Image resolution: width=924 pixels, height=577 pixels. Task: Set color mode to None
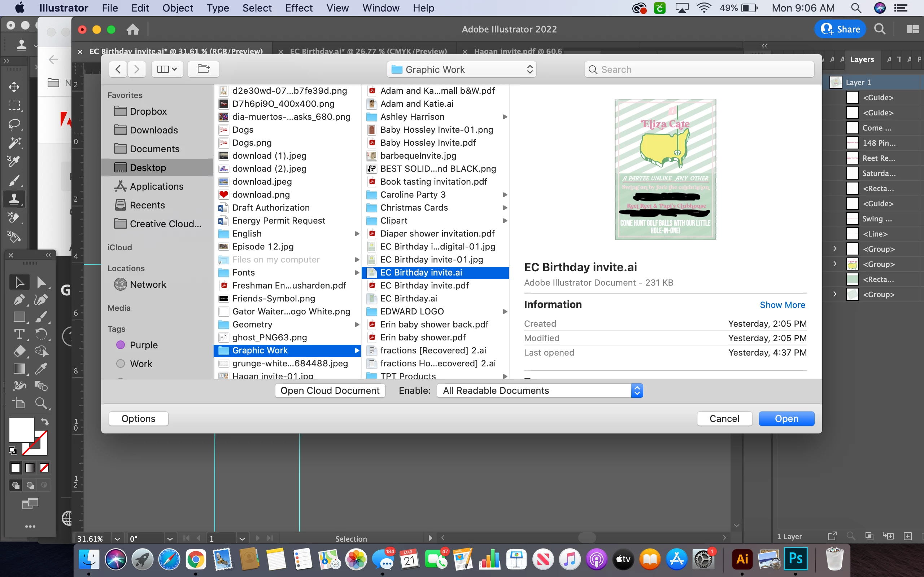44,467
